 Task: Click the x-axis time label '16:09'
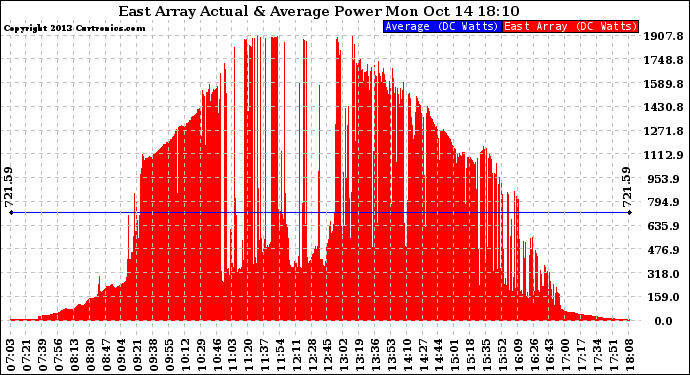tap(518, 355)
